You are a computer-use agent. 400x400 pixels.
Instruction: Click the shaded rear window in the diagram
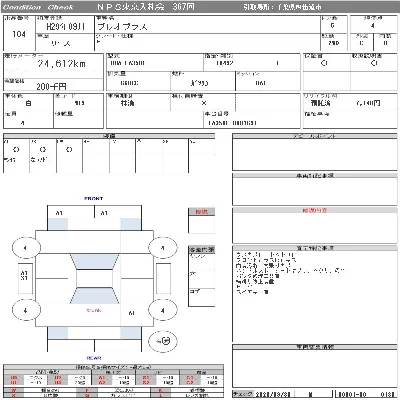pyautogui.click(x=94, y=296)
